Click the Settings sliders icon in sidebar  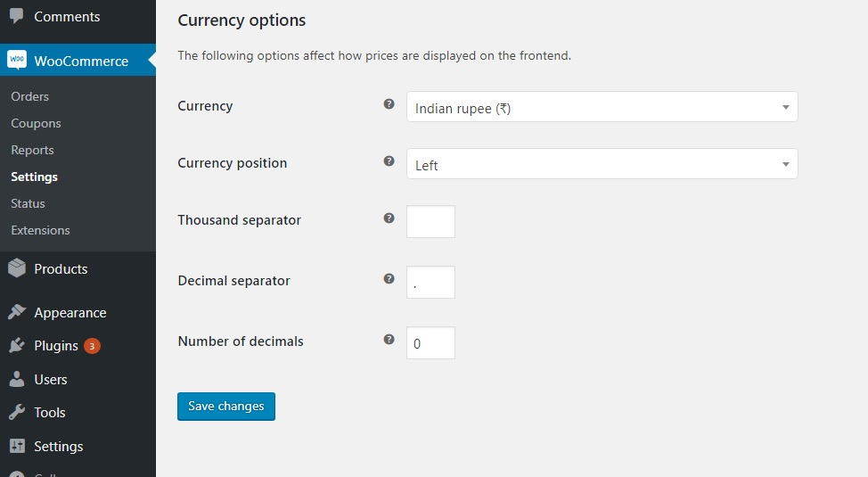coord(16,446)
